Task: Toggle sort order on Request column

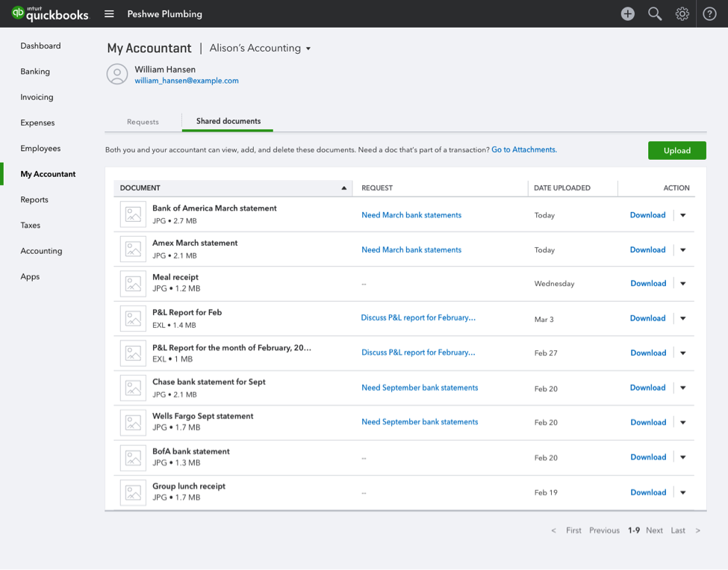Action: (x=379, y=188)
